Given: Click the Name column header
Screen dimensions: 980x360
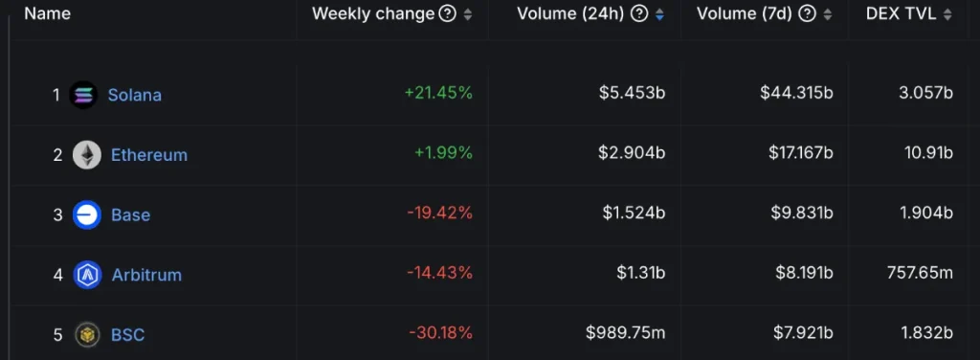Looking at the screenshot, I should click(48, 13).
